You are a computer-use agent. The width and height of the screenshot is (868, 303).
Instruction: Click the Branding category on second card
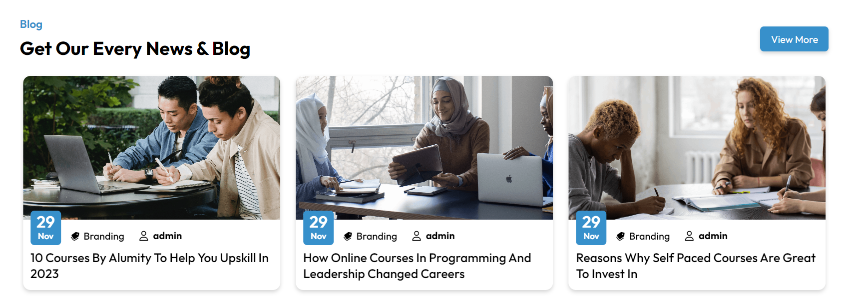[x=377, y=236]
